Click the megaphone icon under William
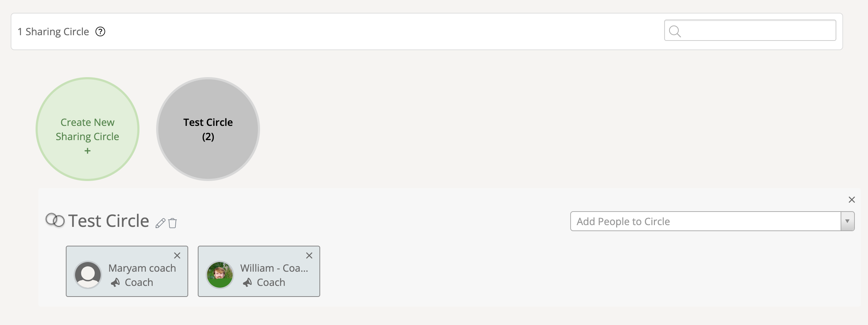The width and height of the screenshot is (868, 325). click(247, 283)
